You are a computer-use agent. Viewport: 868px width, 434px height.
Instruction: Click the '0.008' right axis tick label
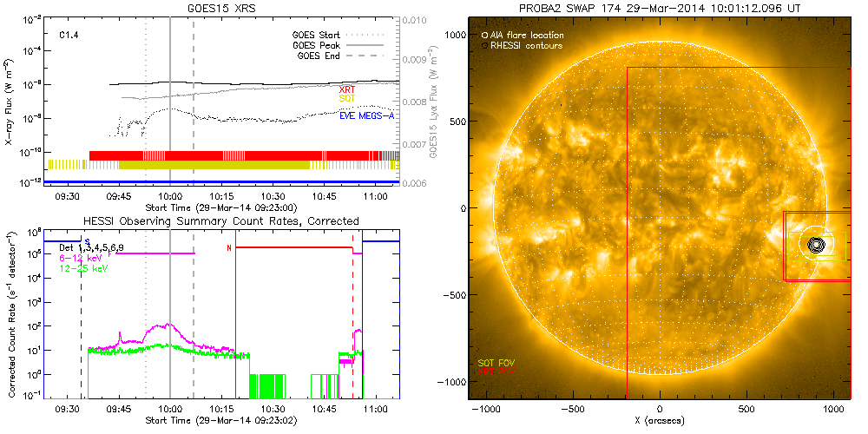[414, 102]
